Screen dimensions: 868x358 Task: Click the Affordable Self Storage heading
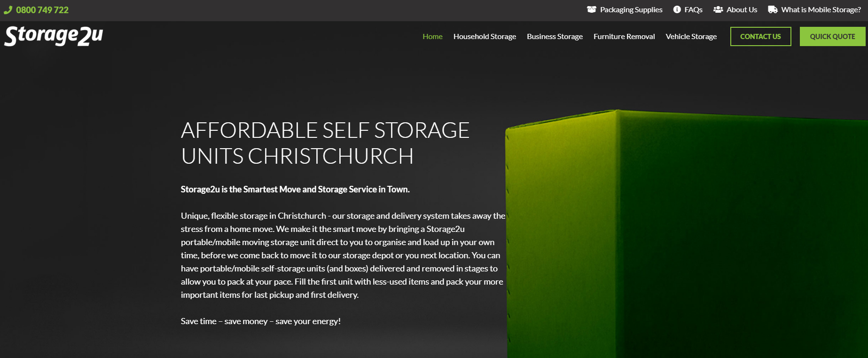pos(325,143)
